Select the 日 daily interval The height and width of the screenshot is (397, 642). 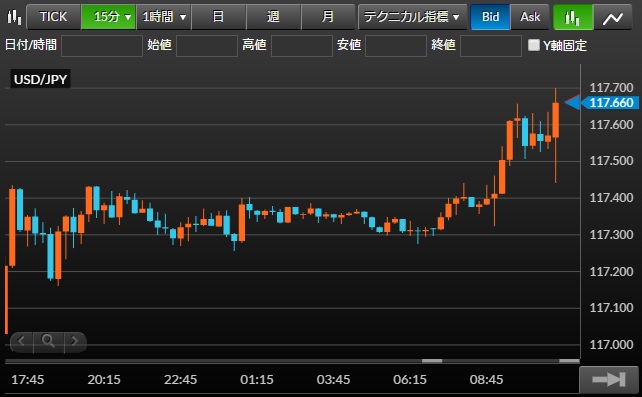coord(219,17)
